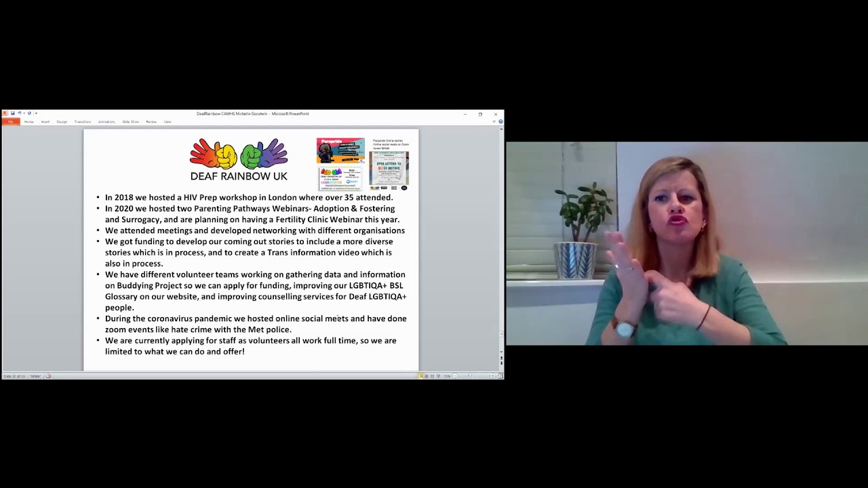
Task: Open the File tab
Action: point(11,122)
